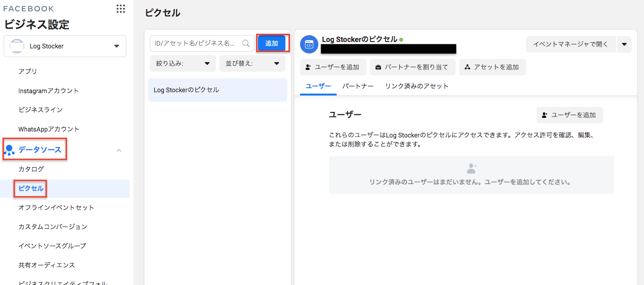This screenshot has height=285, width=644.
Task: Switch to the ユーザー tab
Action: 318,86
